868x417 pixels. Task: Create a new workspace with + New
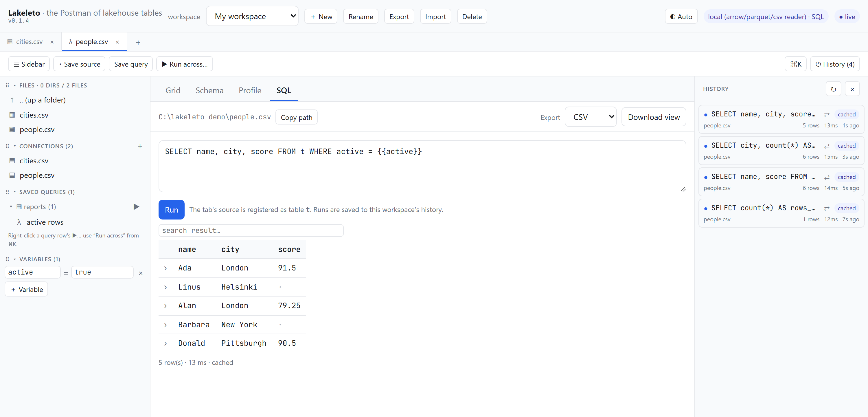point(321,17)
